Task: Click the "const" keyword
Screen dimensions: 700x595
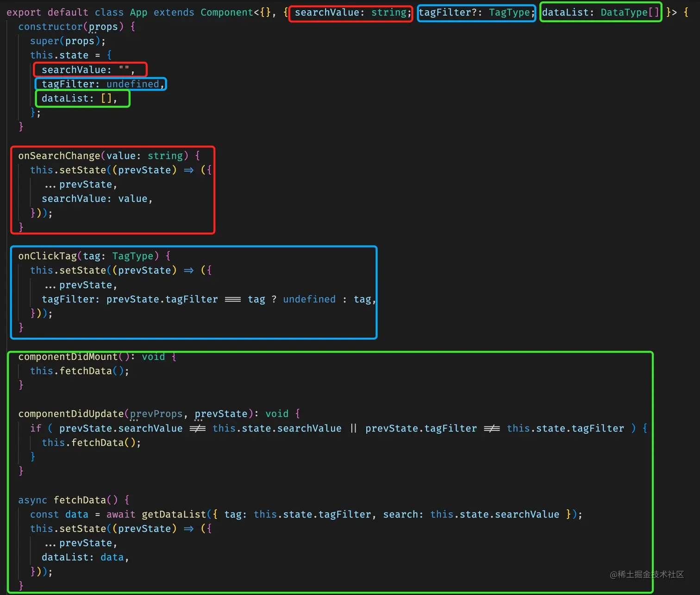Action: [44, 515]
